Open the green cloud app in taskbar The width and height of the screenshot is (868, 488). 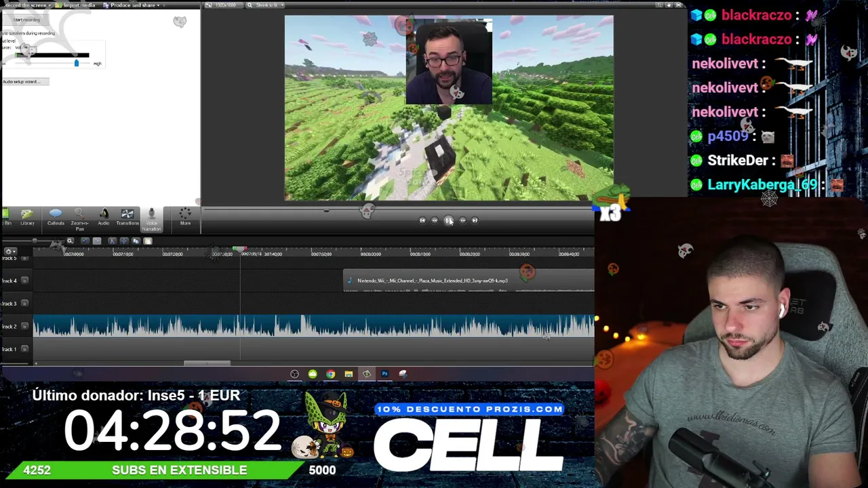pos(313,374)
